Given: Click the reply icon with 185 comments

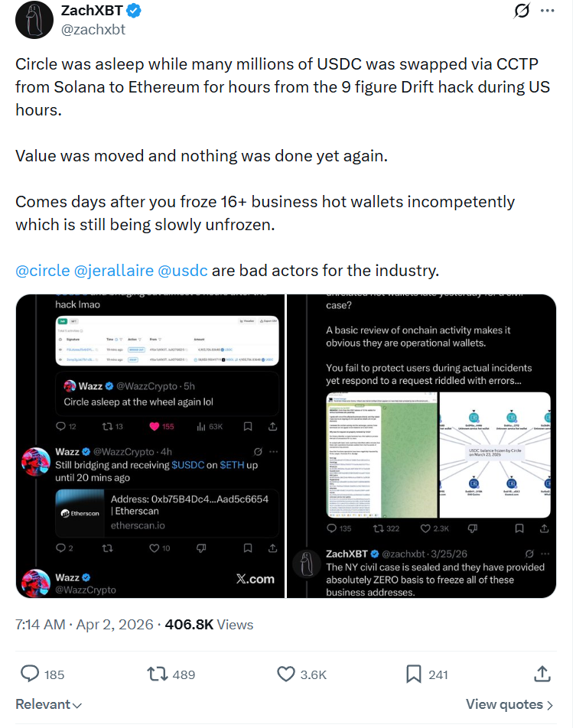Looking at the screenshot, I should click(31, 674).
